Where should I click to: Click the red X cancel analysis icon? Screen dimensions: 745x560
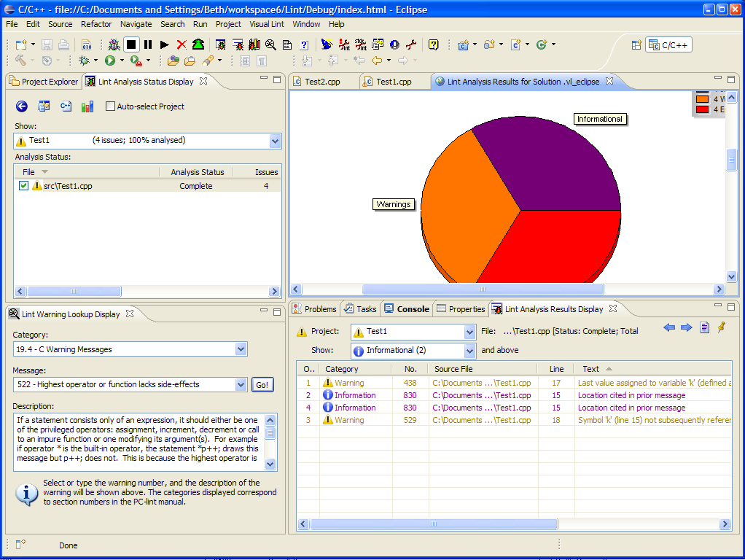(182, 44)
